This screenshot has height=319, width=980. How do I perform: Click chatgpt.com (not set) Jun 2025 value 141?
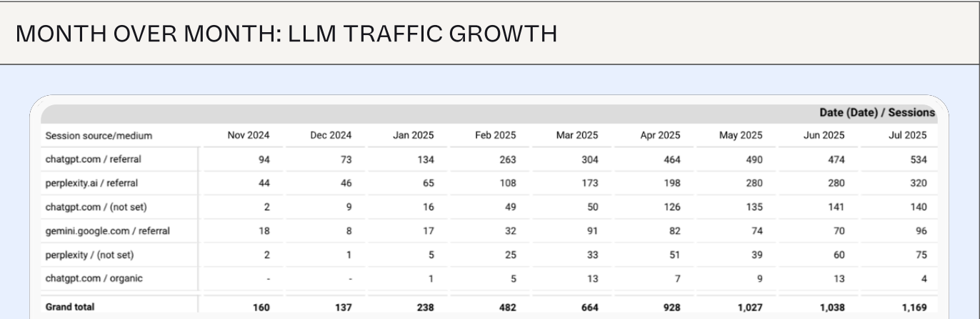tap(836, 207)
